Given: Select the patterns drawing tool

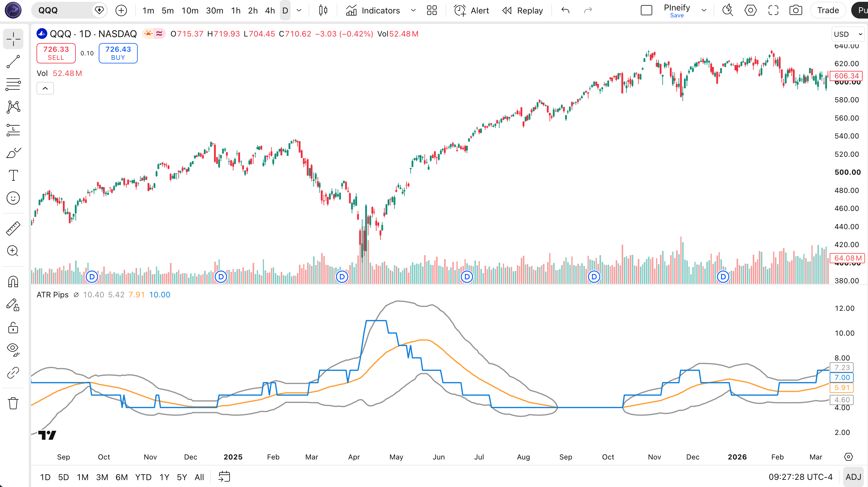Looking at the screenshot, I should coord(13,107).
